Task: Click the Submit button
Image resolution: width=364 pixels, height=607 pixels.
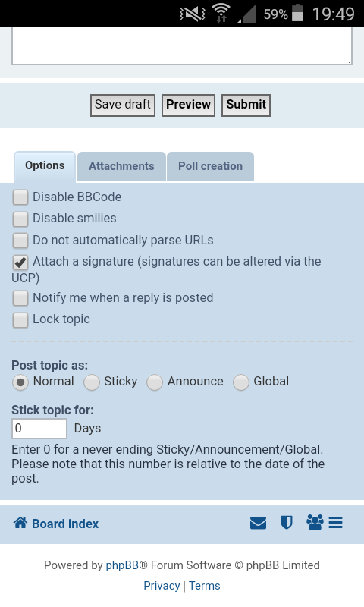Action: tap(246, 105)
